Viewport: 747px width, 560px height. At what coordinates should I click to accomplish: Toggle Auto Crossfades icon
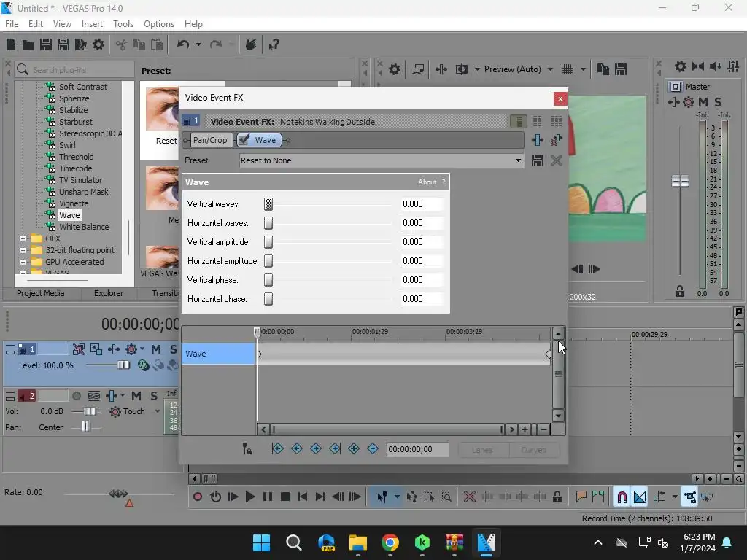640,497
